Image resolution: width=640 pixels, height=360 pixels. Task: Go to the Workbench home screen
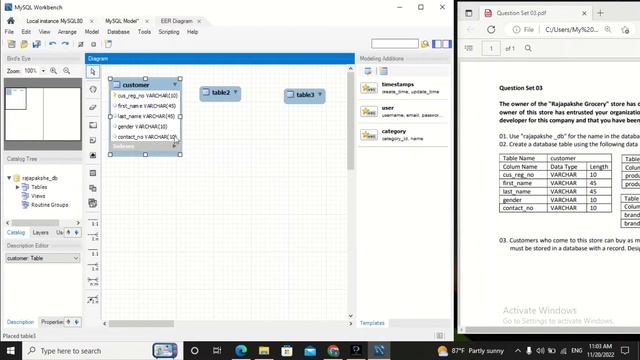tap(11, 20)
